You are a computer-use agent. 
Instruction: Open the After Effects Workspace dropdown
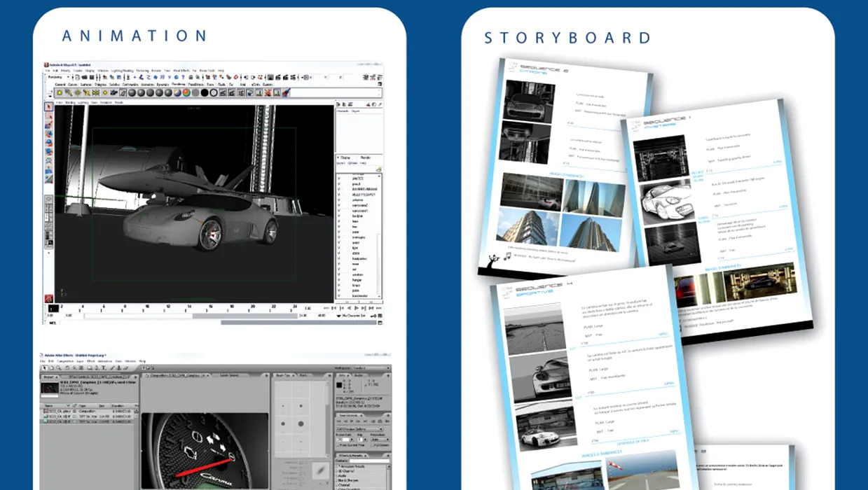click(371, 368)
